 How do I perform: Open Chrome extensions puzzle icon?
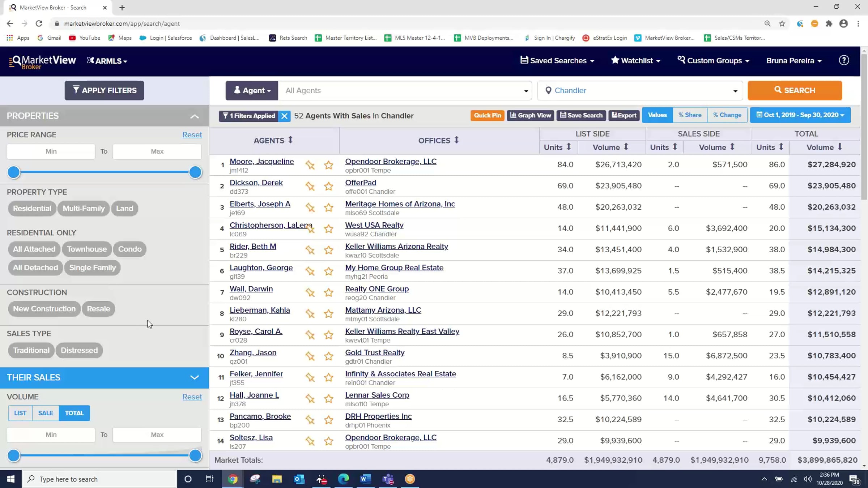tap(829, 23)
